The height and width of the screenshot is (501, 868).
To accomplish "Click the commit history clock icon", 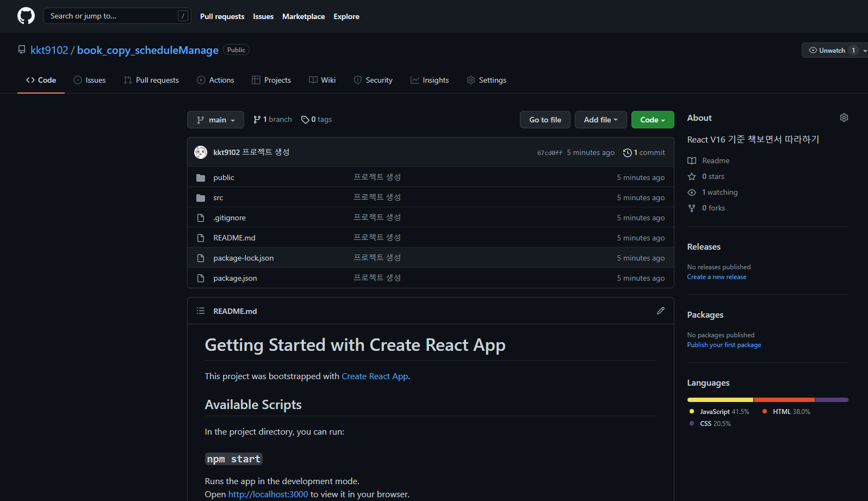I will tap(627, 153).
